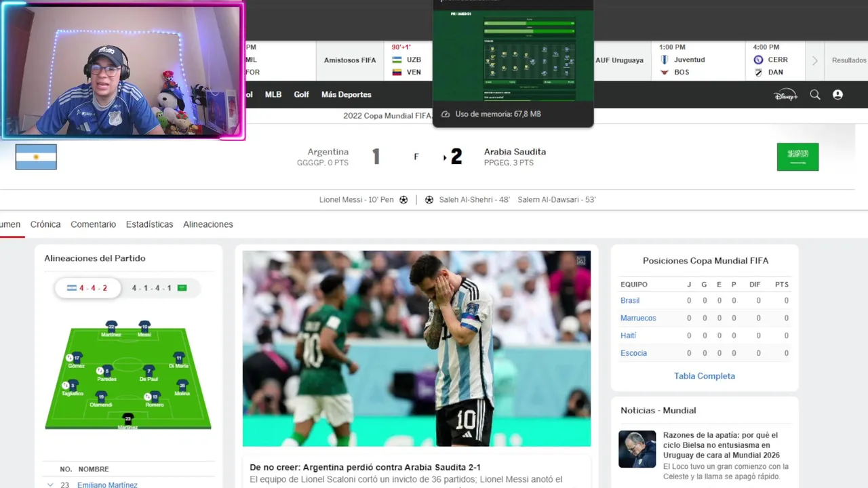Click 2022 Copa Mundial FIFA heading

387,116
